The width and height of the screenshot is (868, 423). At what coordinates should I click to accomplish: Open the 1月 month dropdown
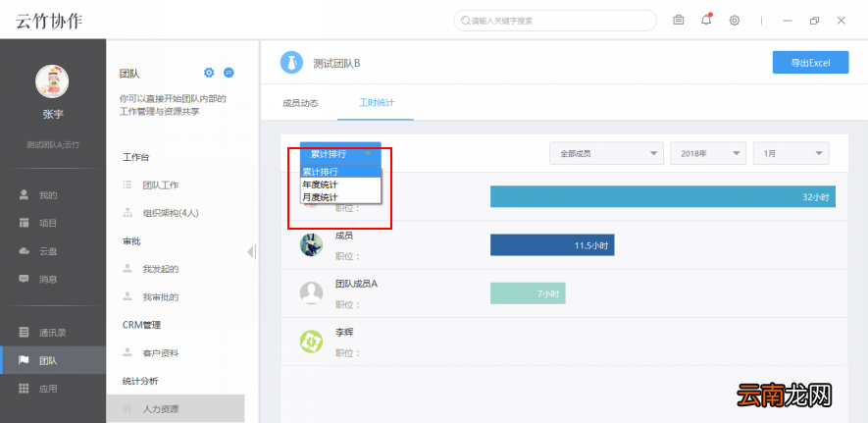(791, 153)
